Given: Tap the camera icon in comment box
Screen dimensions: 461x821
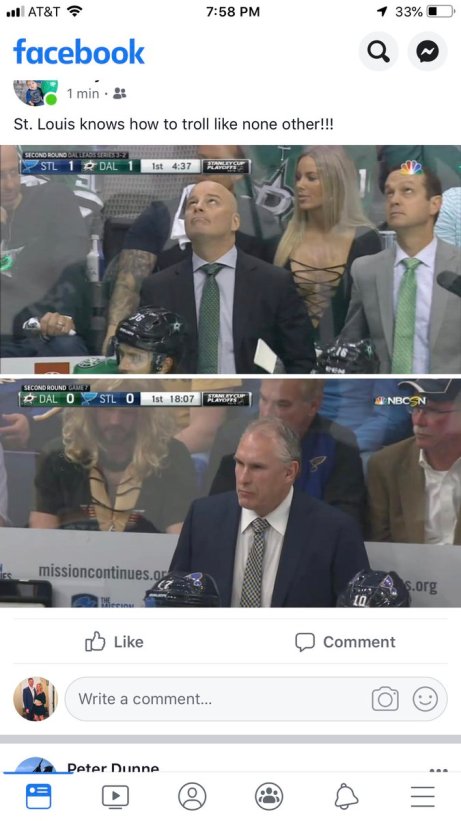Looking at the screenshot, I should tap(385, 699).
